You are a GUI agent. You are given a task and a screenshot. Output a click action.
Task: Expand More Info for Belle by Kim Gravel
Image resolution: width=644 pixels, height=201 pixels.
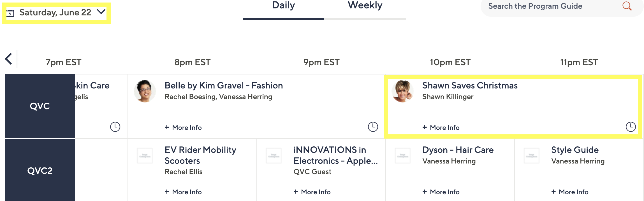(x=183, y=128)
